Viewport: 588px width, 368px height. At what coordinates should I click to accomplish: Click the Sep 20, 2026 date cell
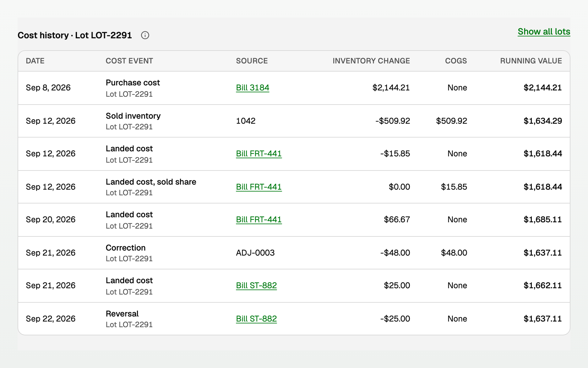(x=51, y=219)
